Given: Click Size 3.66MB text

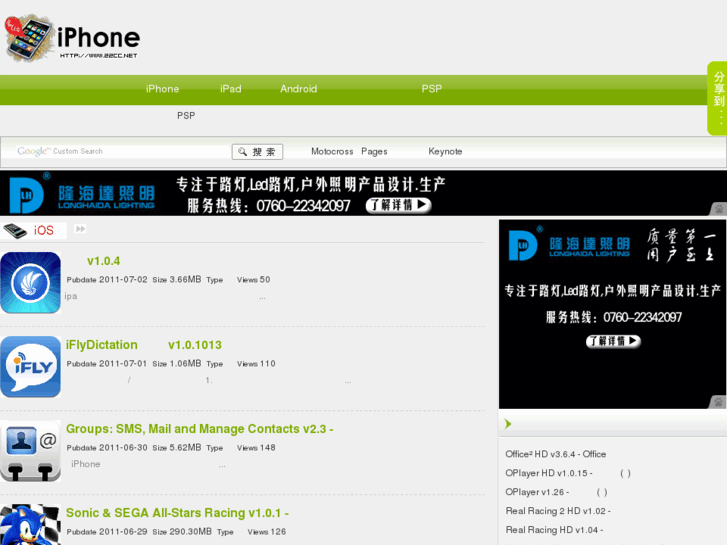Looking at the screenshot, I should (x=177, y=280).
